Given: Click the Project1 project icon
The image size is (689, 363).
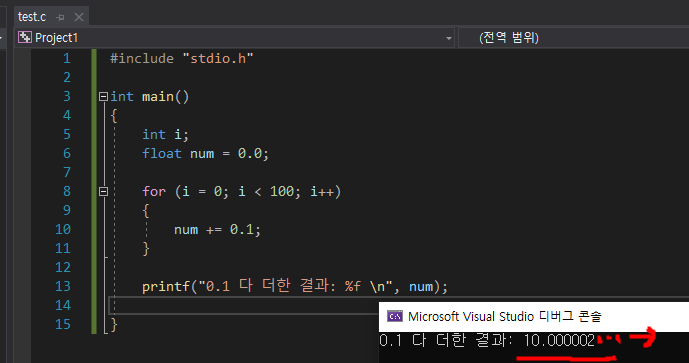Looking at the screenshot, I should click(25, 37).
